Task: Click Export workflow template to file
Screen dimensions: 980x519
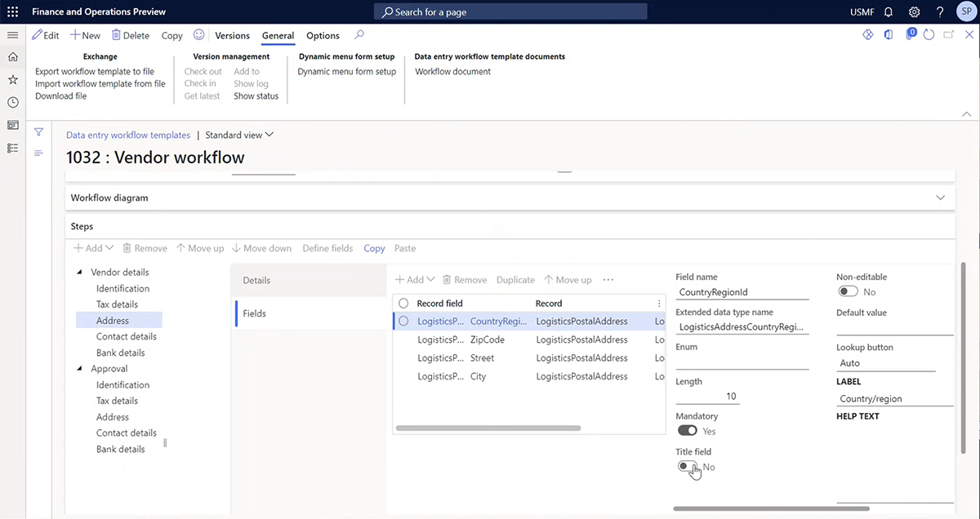Action: [94, 72]
